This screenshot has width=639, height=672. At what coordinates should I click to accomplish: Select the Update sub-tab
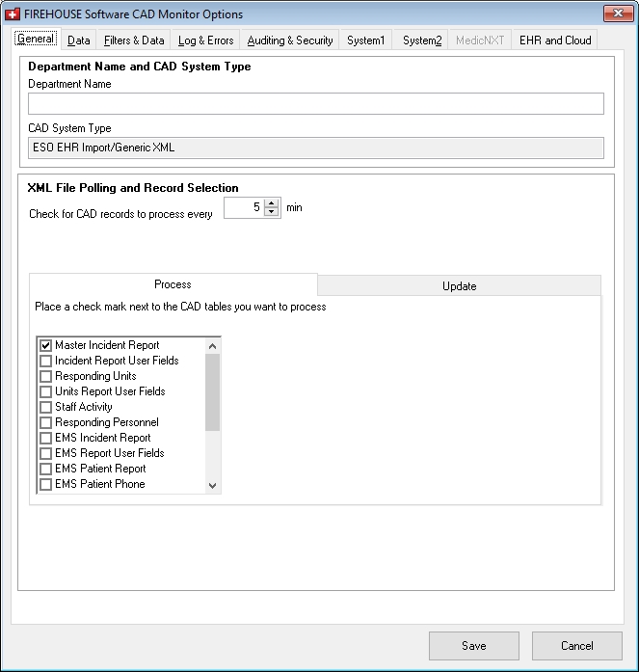tap(459, 285)
